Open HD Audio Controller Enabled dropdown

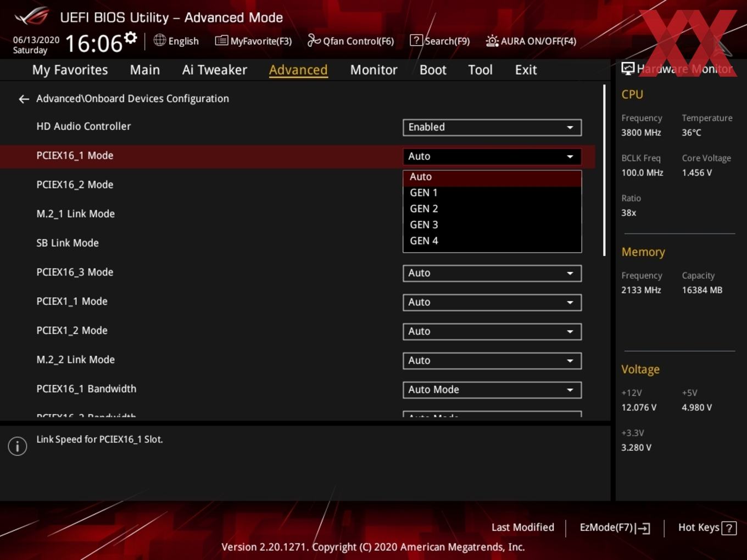click(492, 127)
